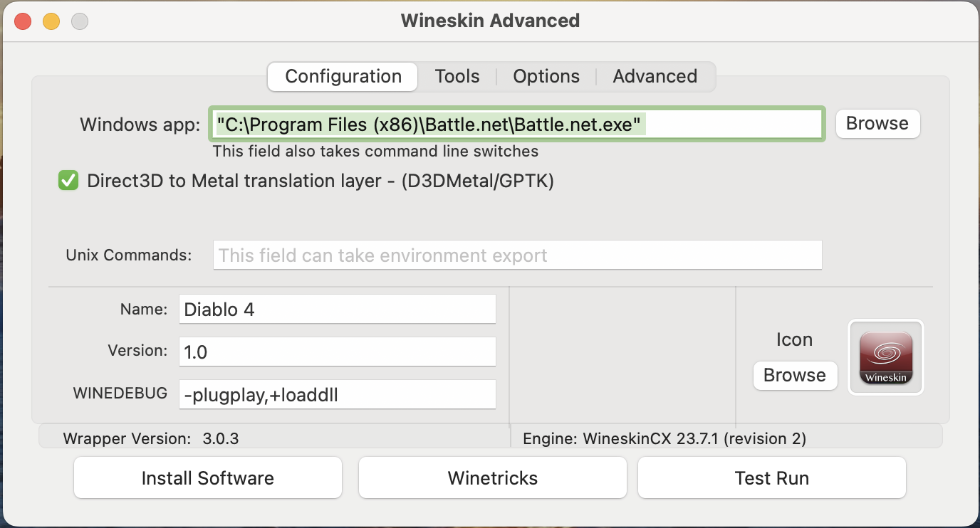The height and width of the screenshot is (528, 980).
Task: Browse for a new wrapper icon
Action: [795, 375]
